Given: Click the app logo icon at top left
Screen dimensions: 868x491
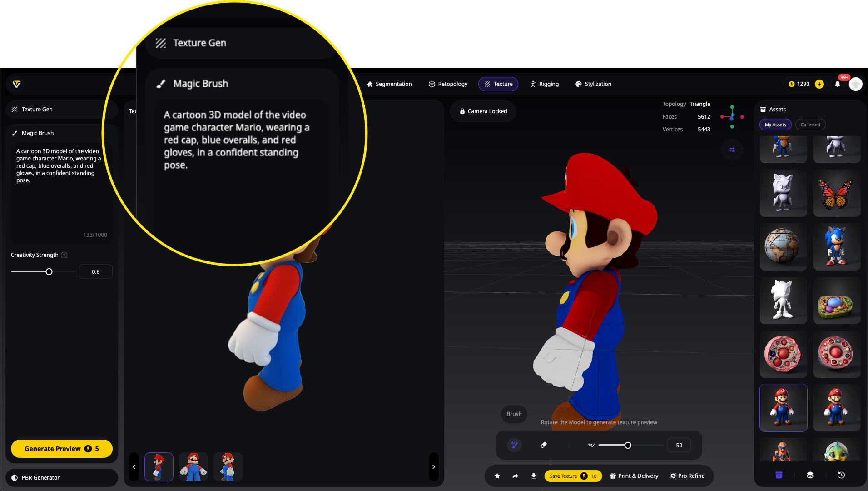Looking at the screenshot, I should click(x=16, y=84).
